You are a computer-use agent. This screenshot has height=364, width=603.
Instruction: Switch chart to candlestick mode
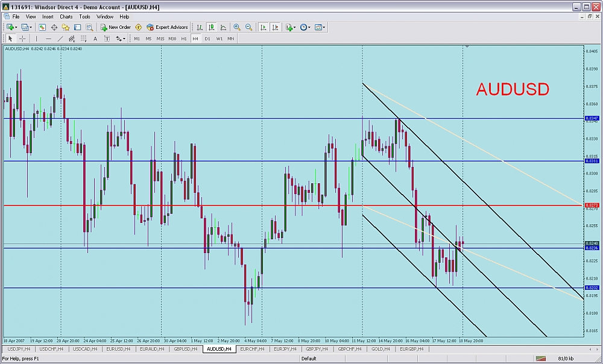(212, 27)
